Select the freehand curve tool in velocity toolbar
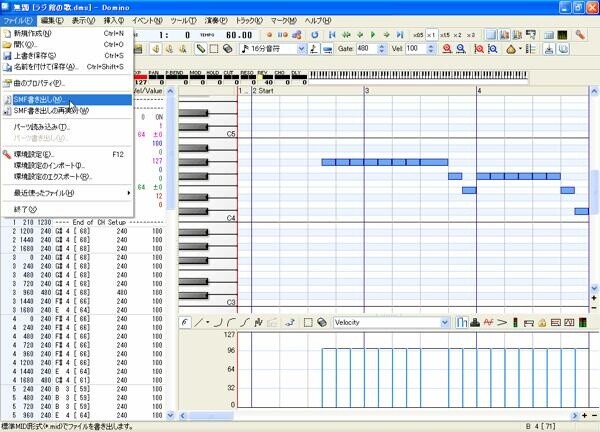 click(x=185, y=323)
